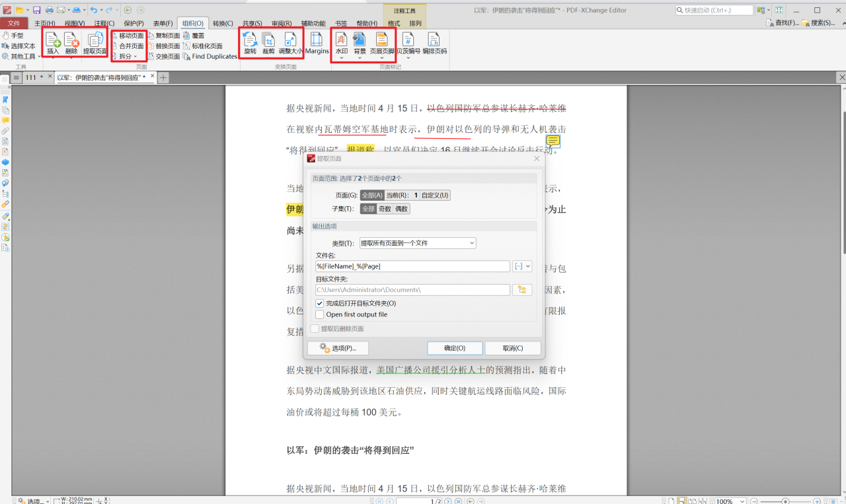Screen dimensions: 846x504
Task: Add a new document tab with plus
Action: (x=163, y=77)
